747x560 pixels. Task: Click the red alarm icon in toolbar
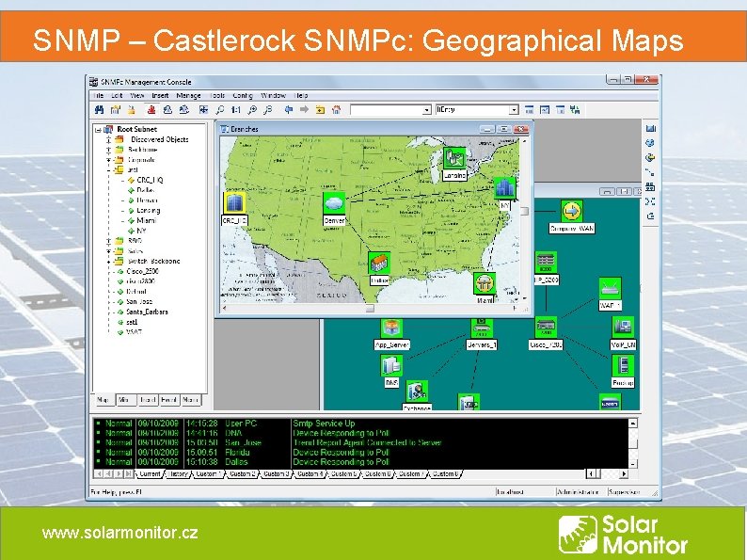point(151,110)
